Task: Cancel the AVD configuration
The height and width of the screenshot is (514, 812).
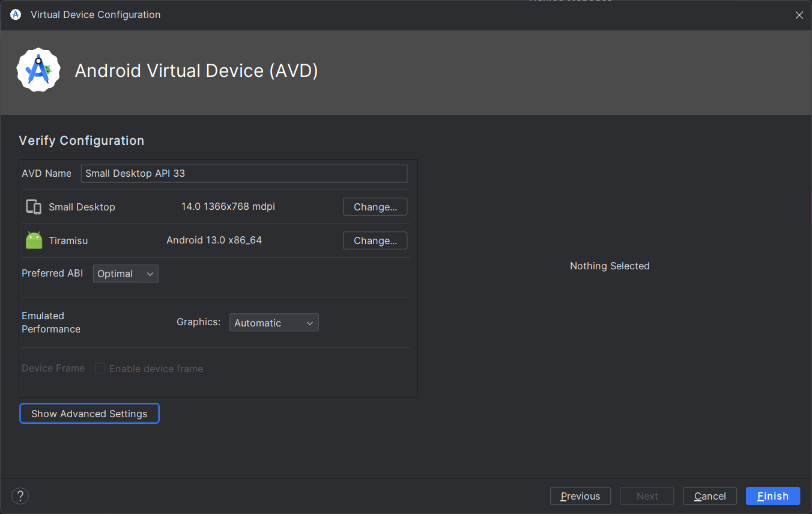Action: [x=710, y=496]
